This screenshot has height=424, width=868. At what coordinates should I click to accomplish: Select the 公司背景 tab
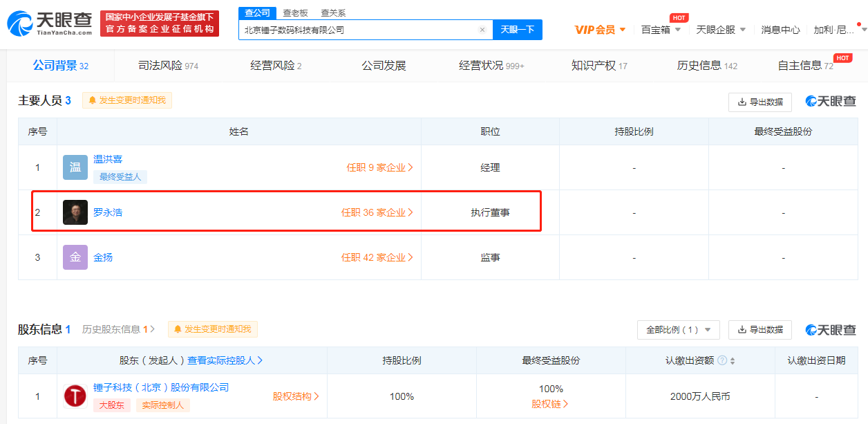[x=61, y=66]
